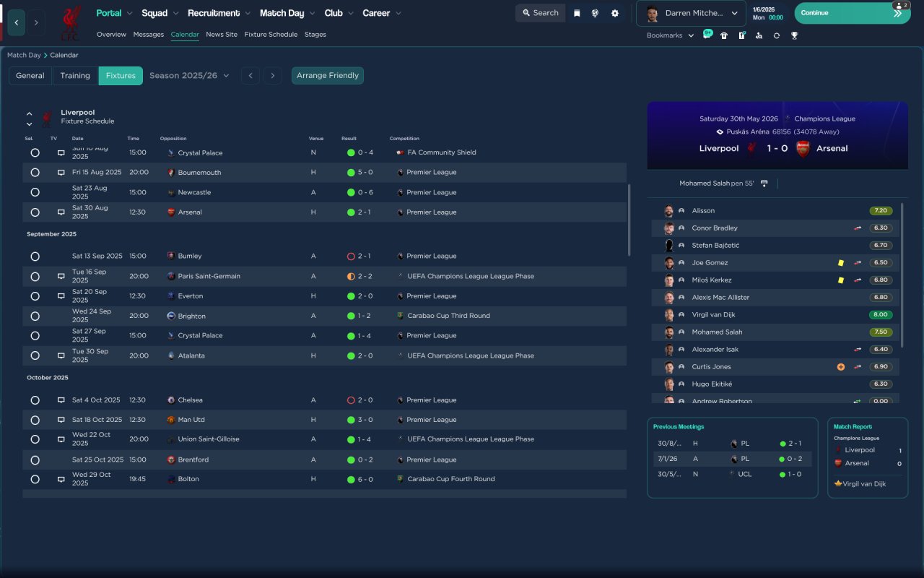Image resolution: width=924 pixels, height=578 pixels.
Task: Click the player ratings list scrollbar
Action: [x=902, y=275]
